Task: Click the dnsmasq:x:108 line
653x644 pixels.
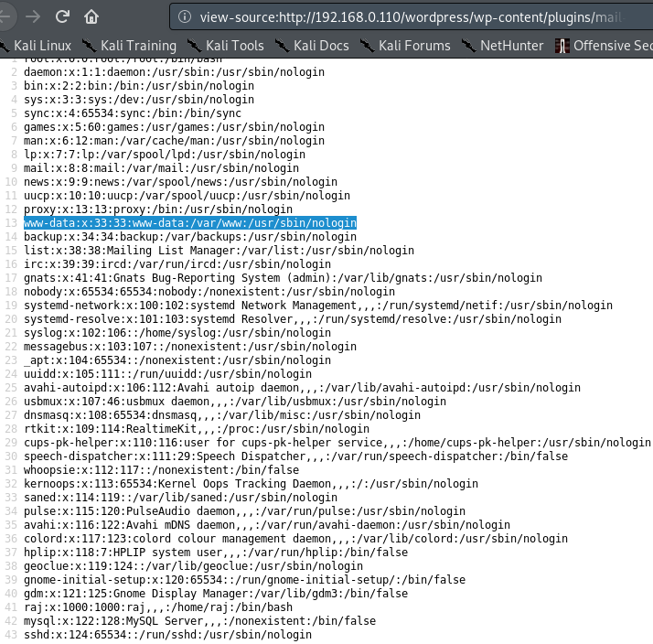Action: 222,415
